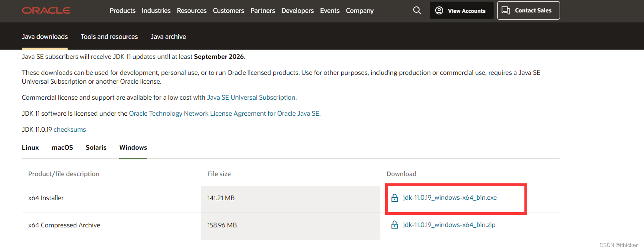Screen dimensions: 644x251
Task: Switch to Tools and resources tab
Action: [109, 36]
